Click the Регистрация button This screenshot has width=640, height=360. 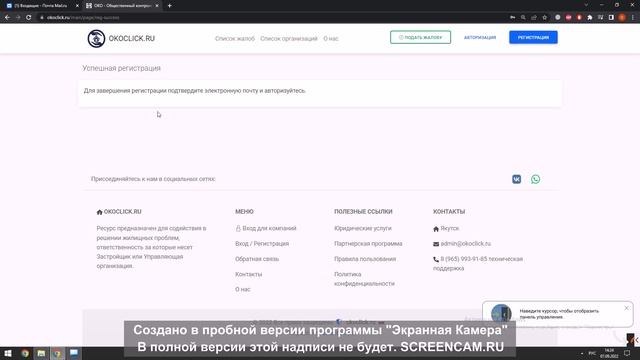click(533, 37)
